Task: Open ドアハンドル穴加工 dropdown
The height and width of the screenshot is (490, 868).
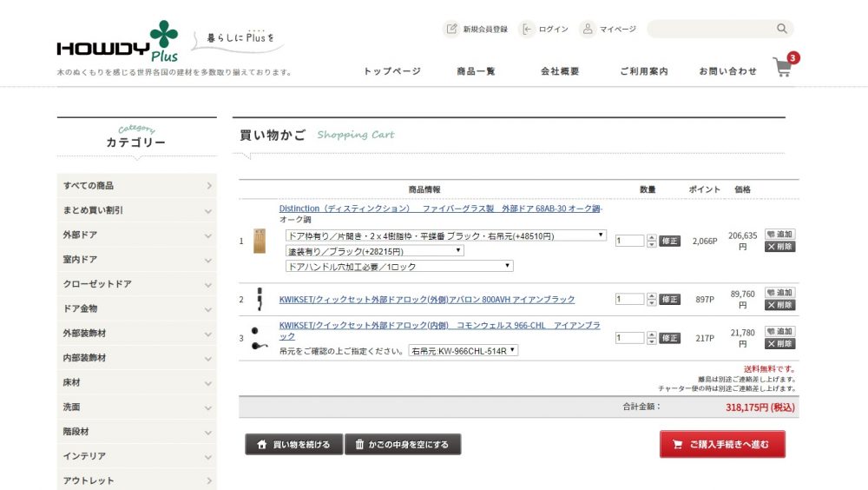Action: click(399, 267)
